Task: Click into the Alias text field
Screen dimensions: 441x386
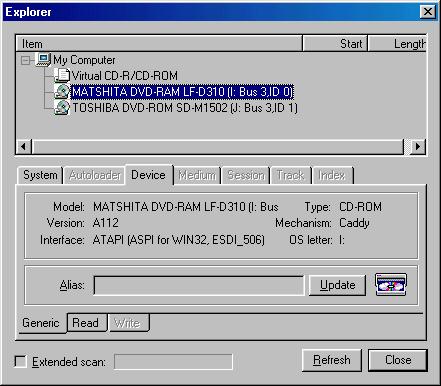Action: [199, 285]
